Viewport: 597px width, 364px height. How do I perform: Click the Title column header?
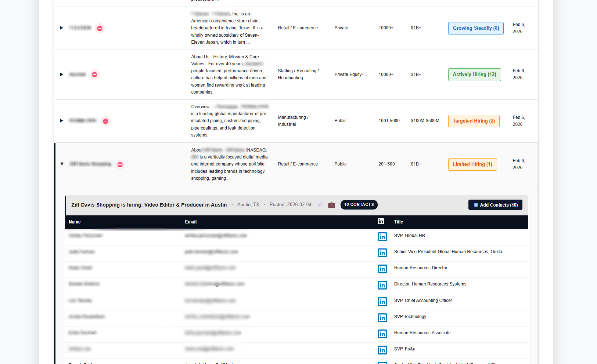399,222
